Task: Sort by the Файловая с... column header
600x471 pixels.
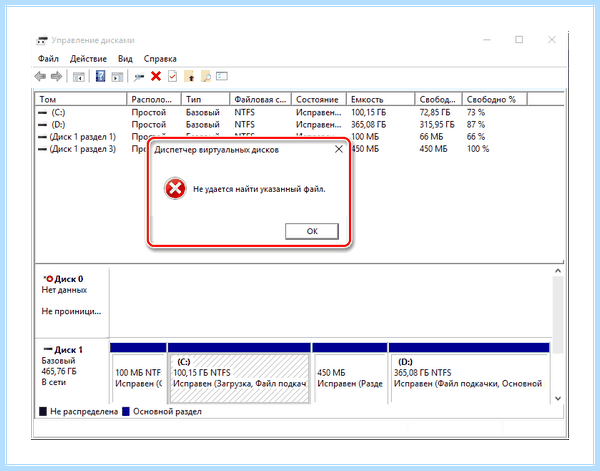Action: [261, 99]
